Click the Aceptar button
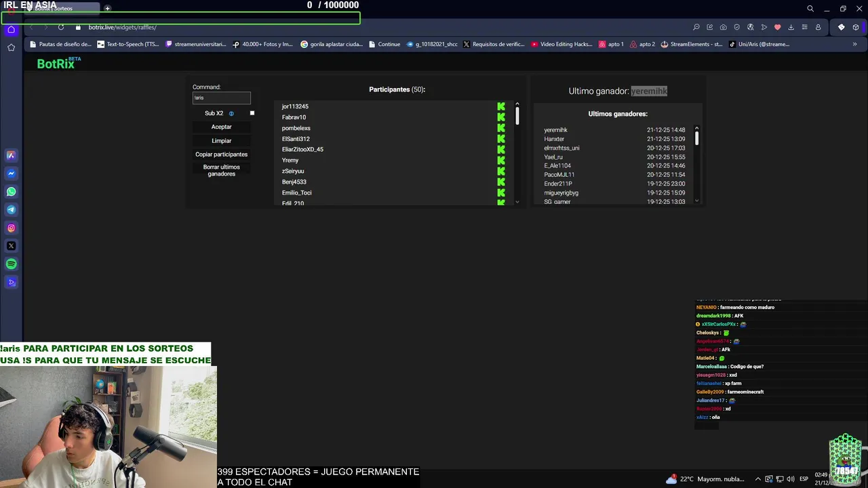This screenshot has height=488, width=868. [x=221, y=127]
